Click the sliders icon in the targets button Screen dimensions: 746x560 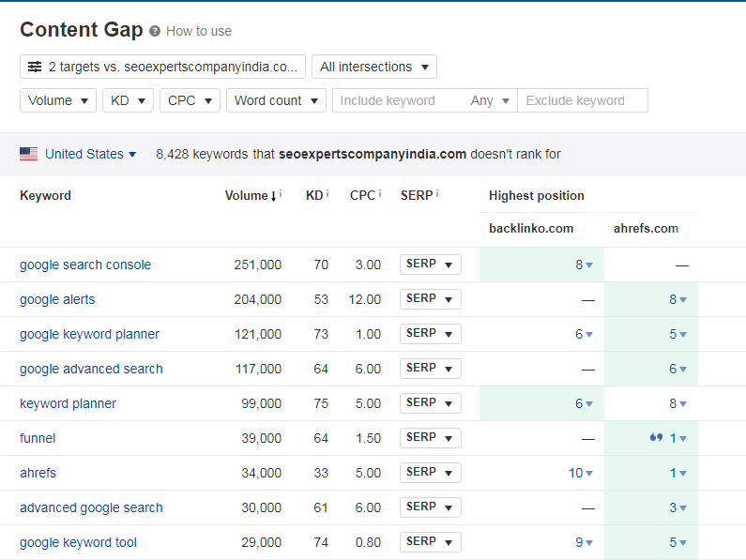35,67
